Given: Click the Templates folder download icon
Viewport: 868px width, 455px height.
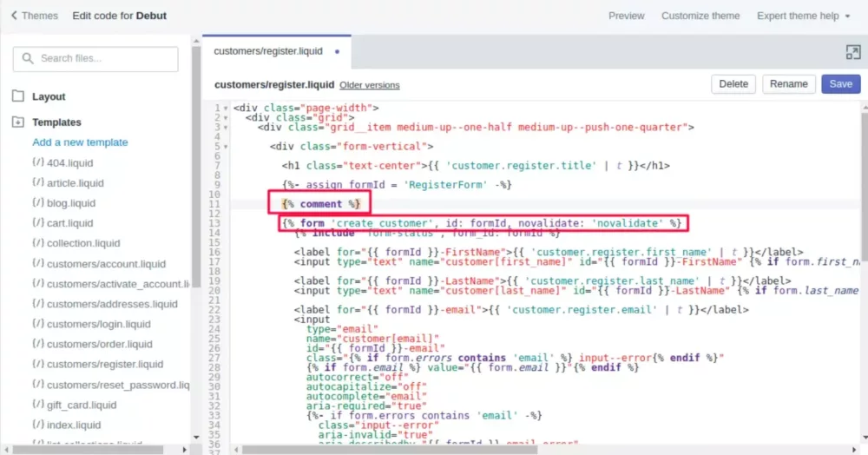Looking at the screenshot, I should click(18, 122).
